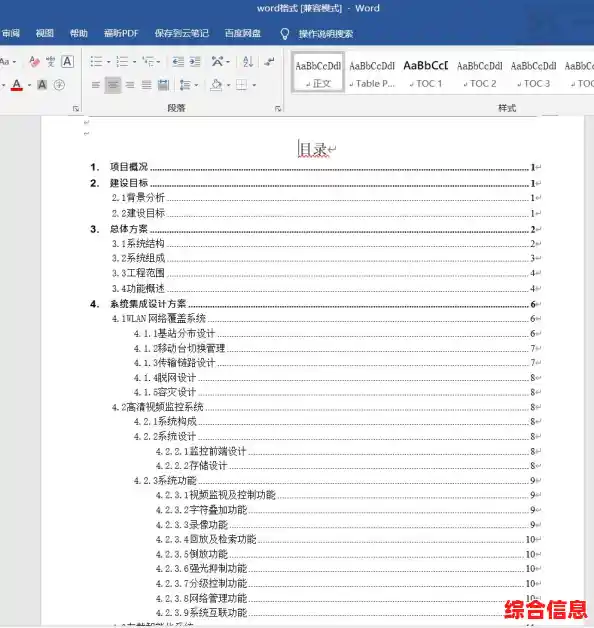Open Paragraph settings dialog launcher

coord(278,109)
